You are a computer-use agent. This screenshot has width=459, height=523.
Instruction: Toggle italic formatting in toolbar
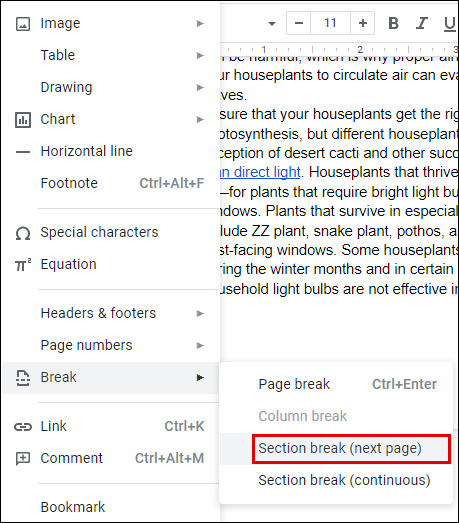point(422,23)
